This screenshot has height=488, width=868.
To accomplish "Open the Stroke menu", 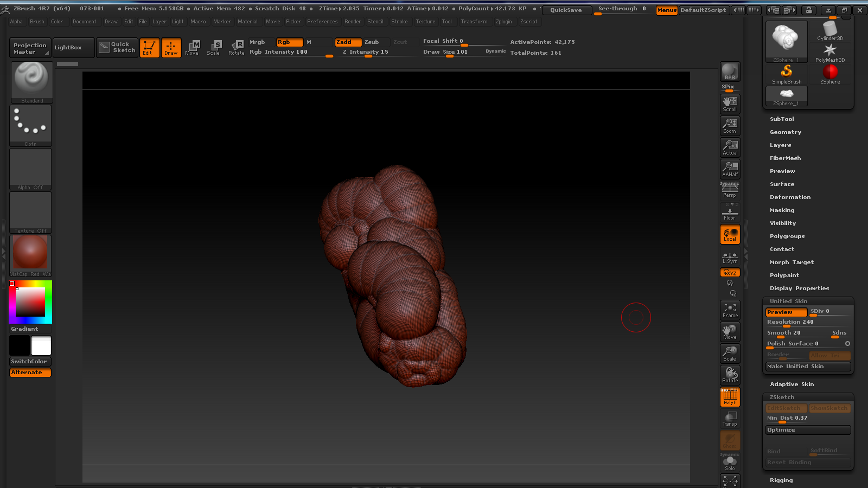I will tap(399, 22).
